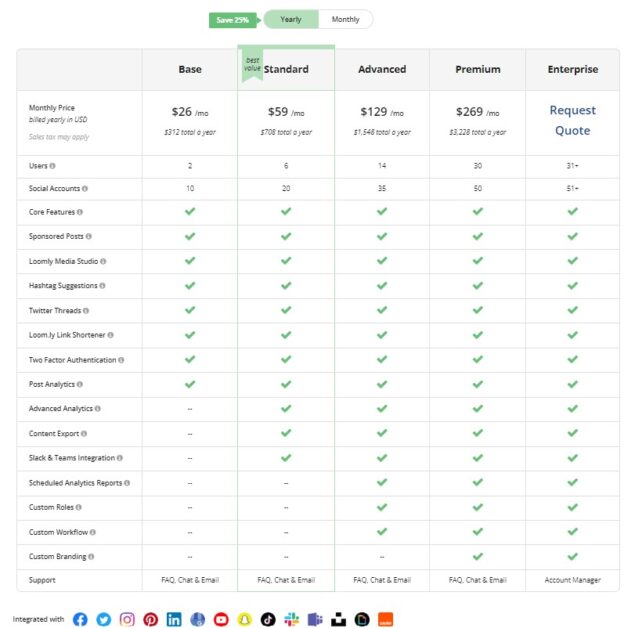Open info tooltip next to Social Accounts
The height and width of the screenshot is (628, 635).
coord(85,189)
